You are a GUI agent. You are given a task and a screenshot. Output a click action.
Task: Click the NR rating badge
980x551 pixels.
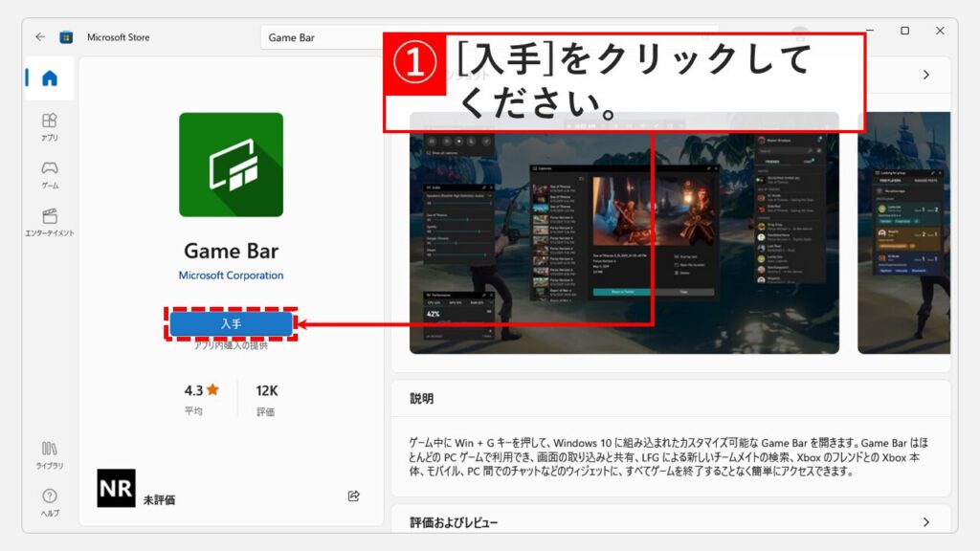pyautogui.click(x=116, y=488)
